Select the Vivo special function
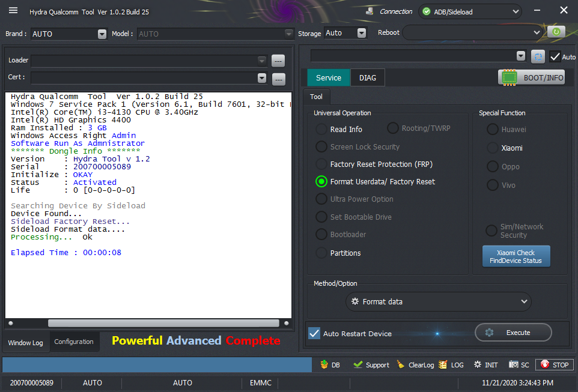 coord(493,185)
